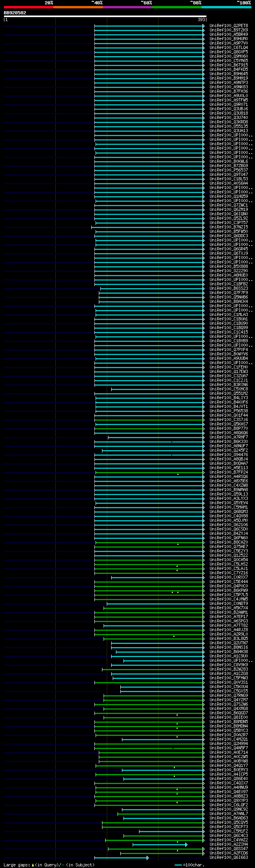Select UniRef100_Q59L13 label
The height and width of the screenshot is (868, 255).
coord(229,494)
